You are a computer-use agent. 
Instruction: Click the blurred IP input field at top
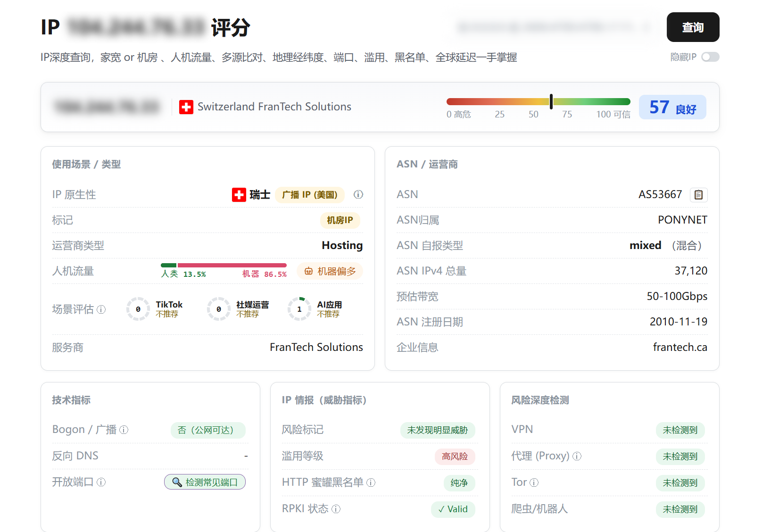click(x=555, y=27)
